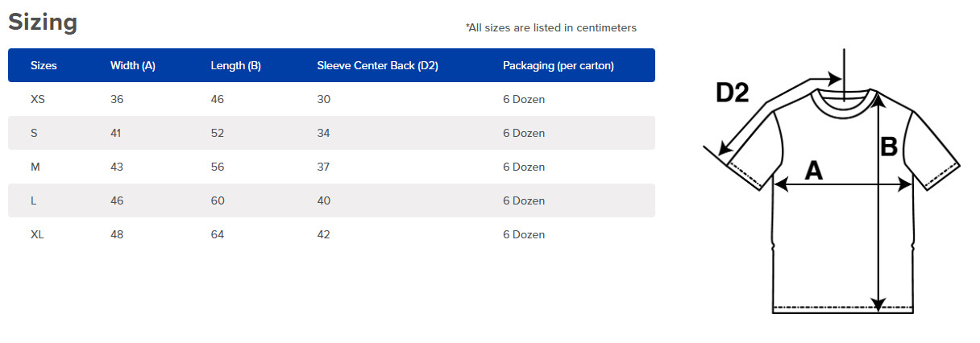Click Packaging (per carton) column header
This screenshot has width=980, height=343.
pyautogui.click(x=558, y=66)
